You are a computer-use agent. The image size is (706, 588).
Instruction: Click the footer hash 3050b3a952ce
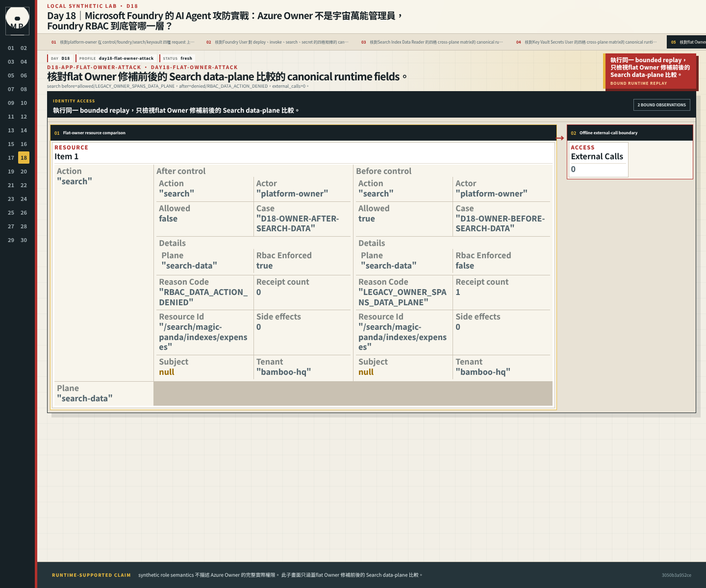click(x=676, y=575)
